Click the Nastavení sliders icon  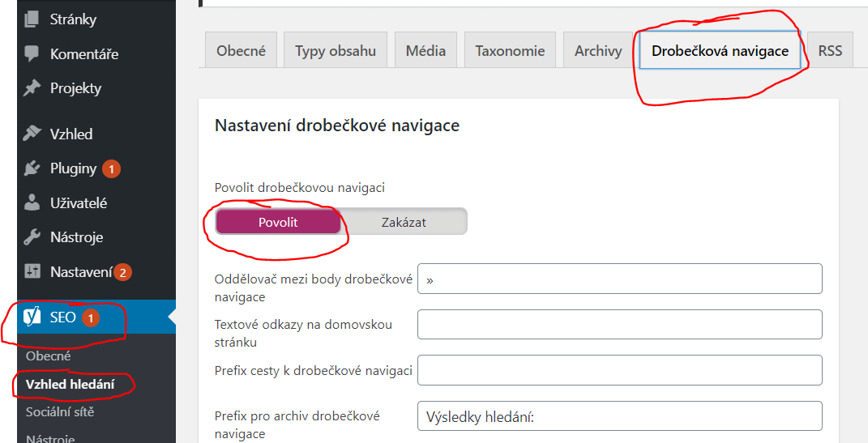point(32,271)
